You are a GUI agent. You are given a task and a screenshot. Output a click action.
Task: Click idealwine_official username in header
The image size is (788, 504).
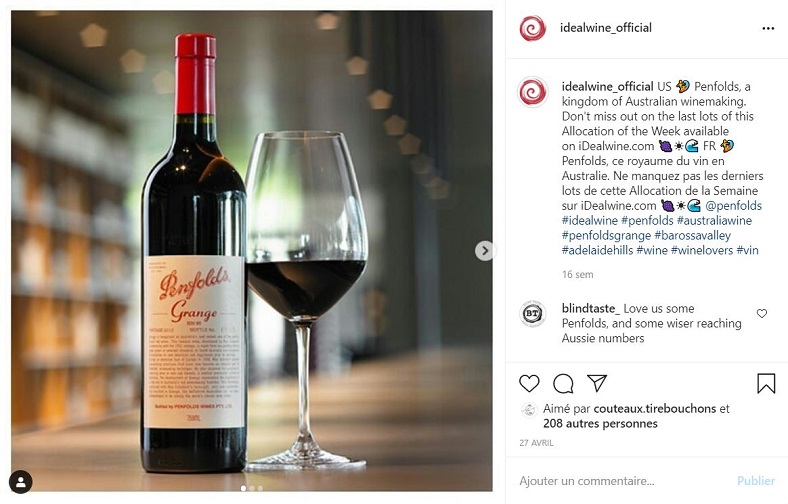coord(606,28)
